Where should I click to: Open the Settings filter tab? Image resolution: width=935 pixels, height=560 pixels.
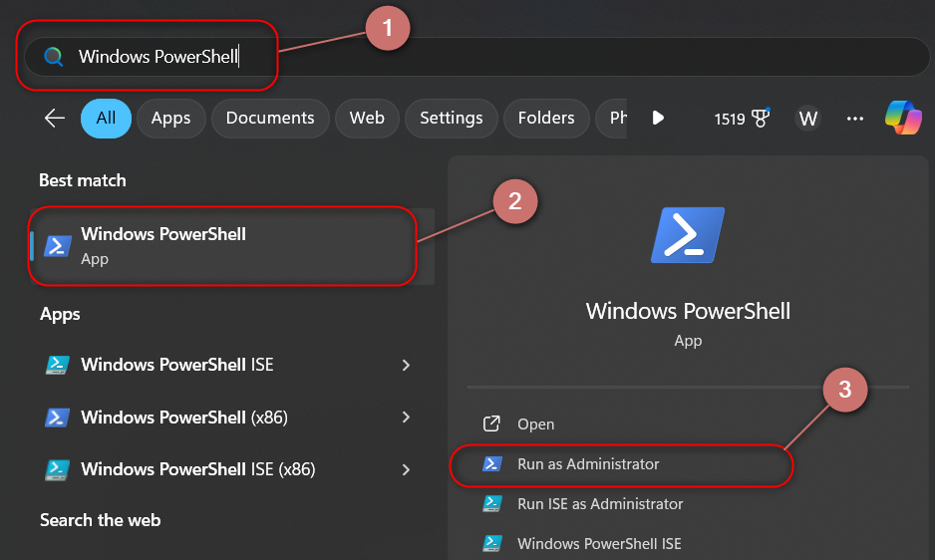[x=451, y=119]
